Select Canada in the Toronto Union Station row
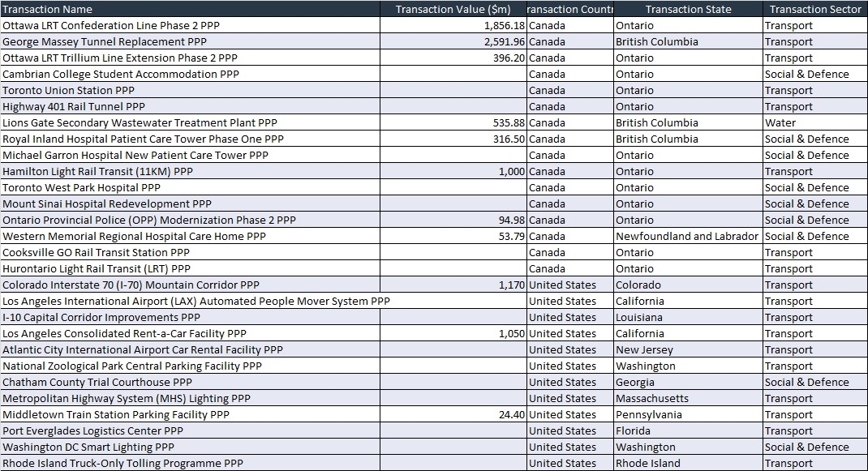 [x=570, y=90]
